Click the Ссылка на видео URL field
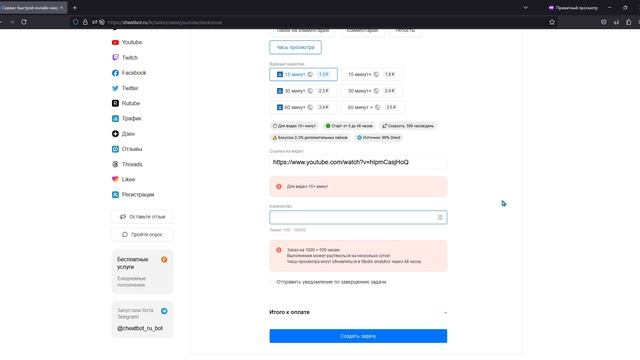This screenshot has width=640, height=360. click(358, 162)
